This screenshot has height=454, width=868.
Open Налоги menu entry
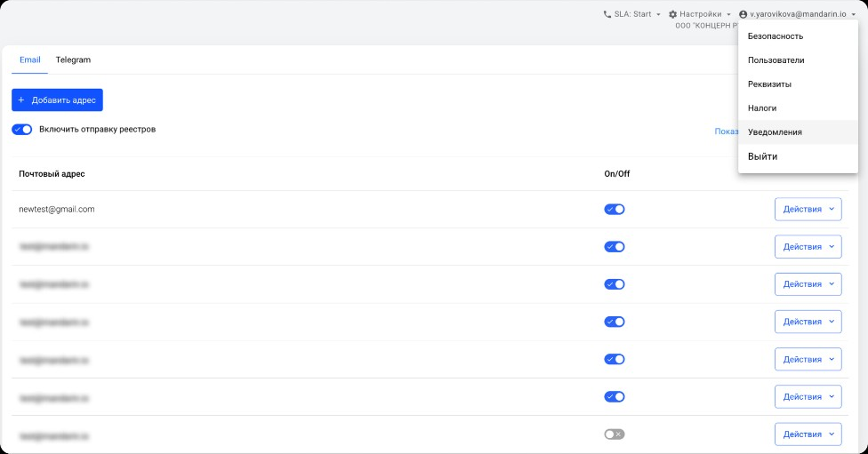(x=762, y=108)
